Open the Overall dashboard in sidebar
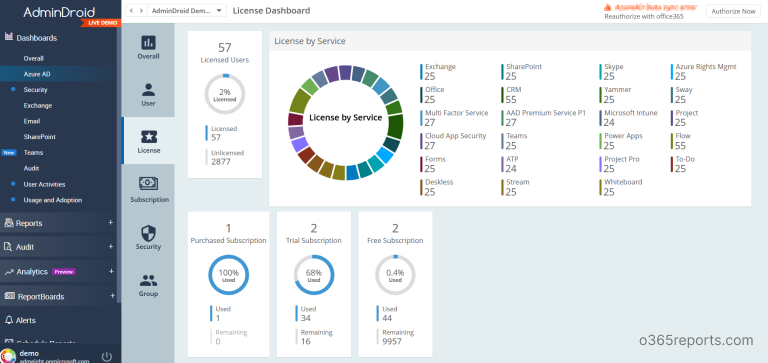This screenshot has height=363, width=768. click(34, 58)
